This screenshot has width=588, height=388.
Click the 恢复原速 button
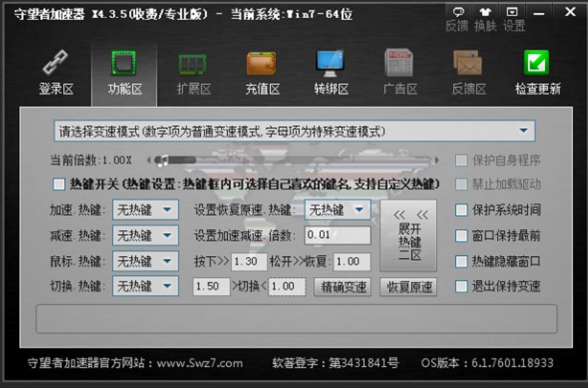coord(408,287)
